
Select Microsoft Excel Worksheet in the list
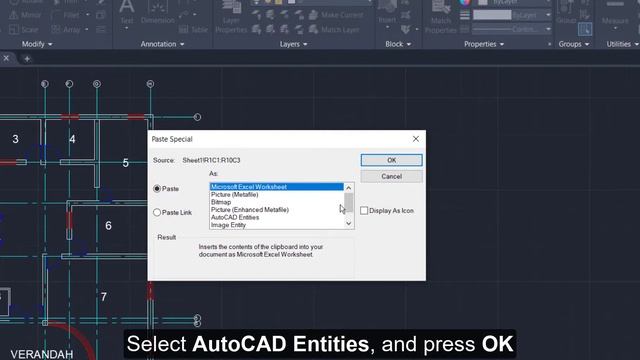pos(277,187)
